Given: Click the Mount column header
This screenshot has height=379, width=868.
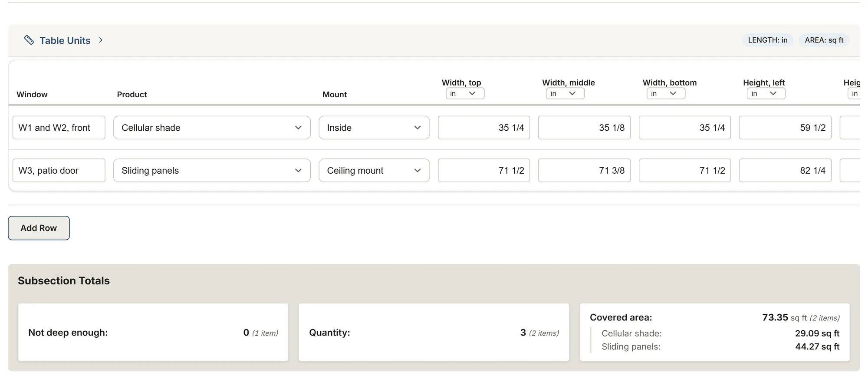Looking at the screenshot, I should pyautogui.click(x=335, y=94).
